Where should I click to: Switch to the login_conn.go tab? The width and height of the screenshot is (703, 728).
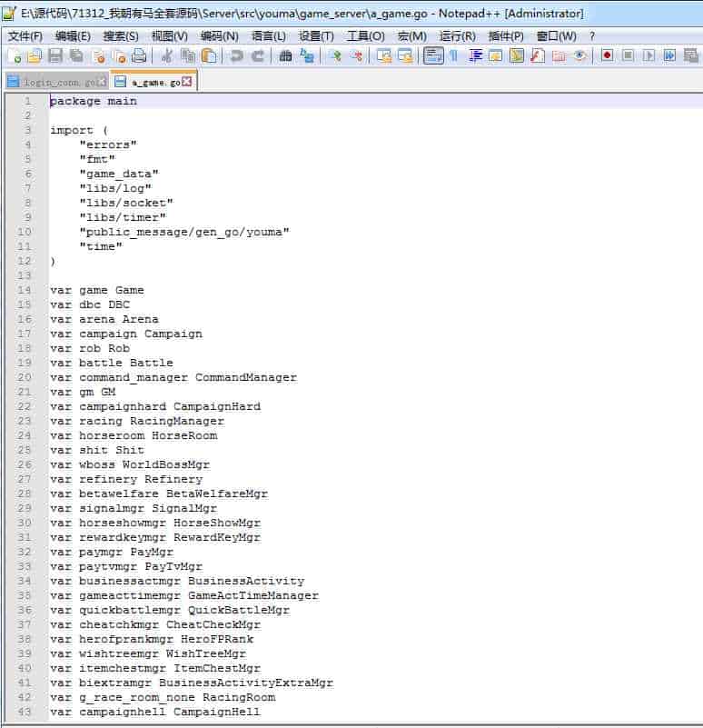[x=56, y=82]
